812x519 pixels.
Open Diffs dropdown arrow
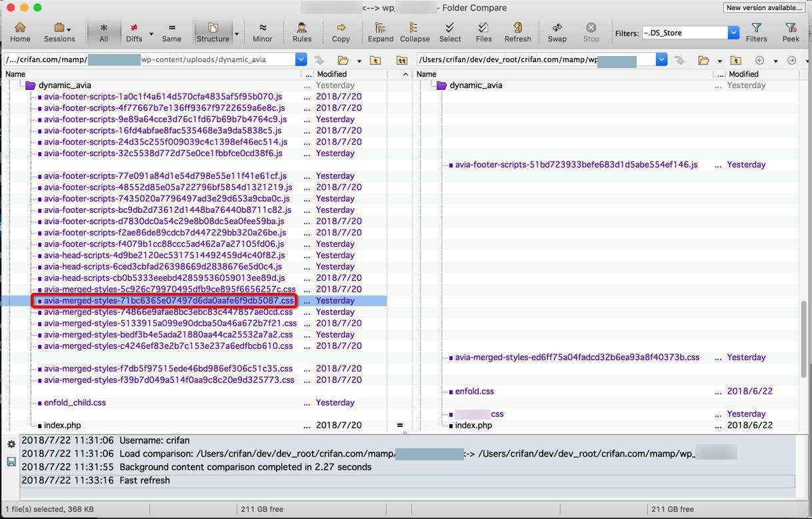(x=151, y=33)
